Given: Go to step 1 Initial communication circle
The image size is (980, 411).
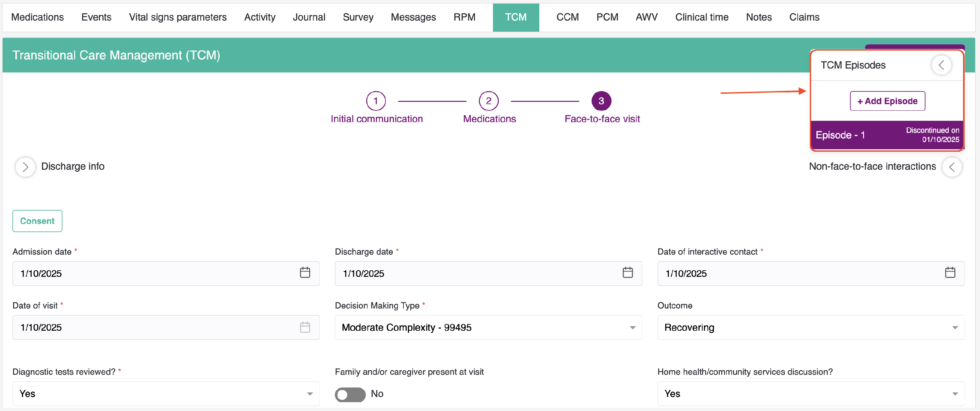Looking at the screenshot, I should click(x=375, y=101).
